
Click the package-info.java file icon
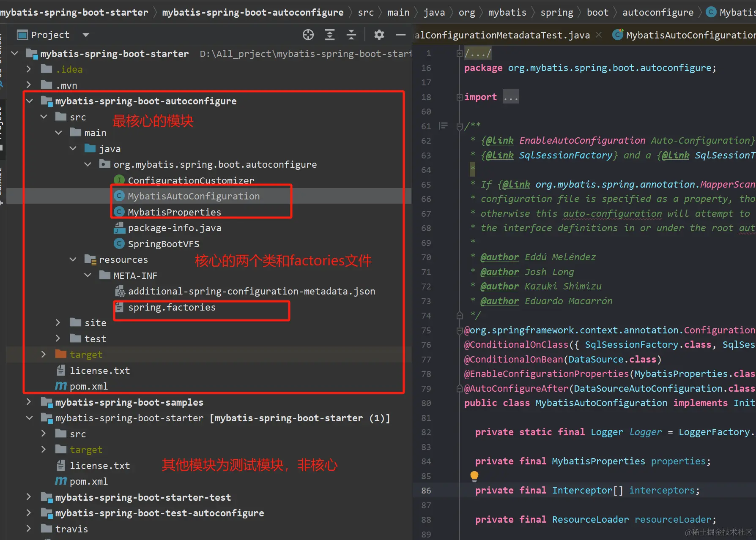[x=119, y=228]
